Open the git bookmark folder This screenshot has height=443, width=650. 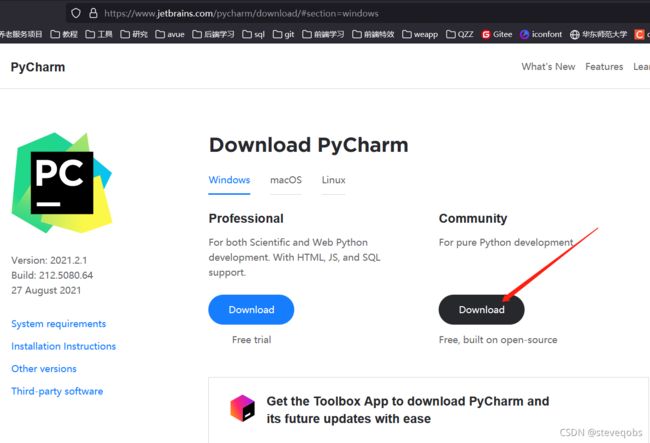point(284,34)
